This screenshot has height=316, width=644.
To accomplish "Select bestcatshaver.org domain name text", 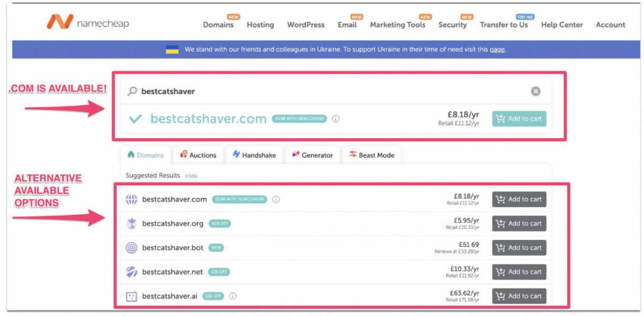I will 172,224.
